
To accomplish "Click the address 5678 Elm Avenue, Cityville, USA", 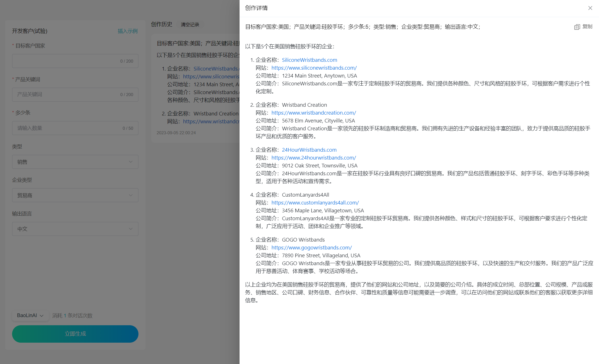I will point(318,120).
